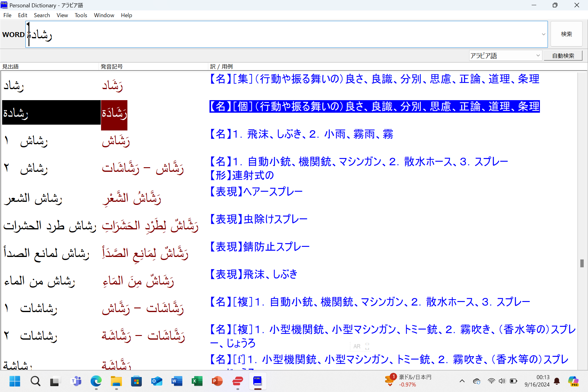588x392 pixels.
Task: Open Microsoft Word taskbar icon
Action: coord(177,381)
